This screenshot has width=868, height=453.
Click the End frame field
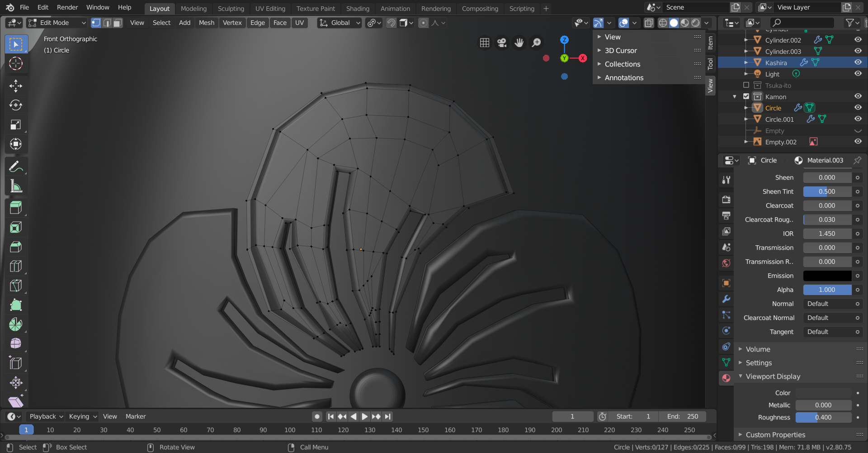point(683,416)
